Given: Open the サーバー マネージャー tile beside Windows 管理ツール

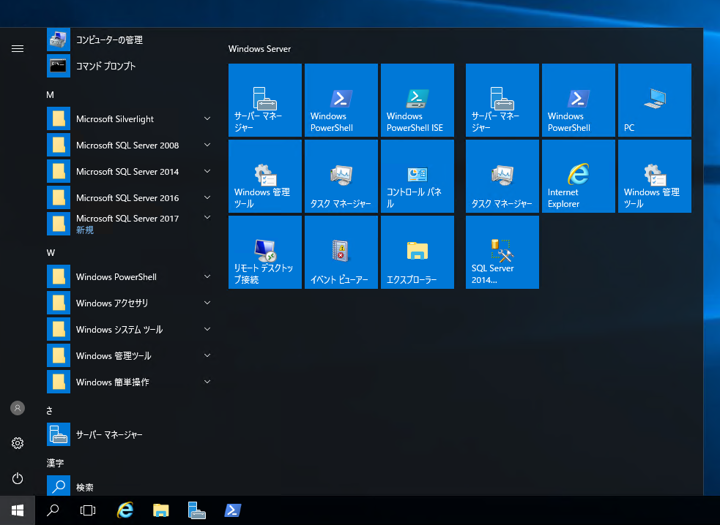Looking at the screenshot, I should point(265,100).
